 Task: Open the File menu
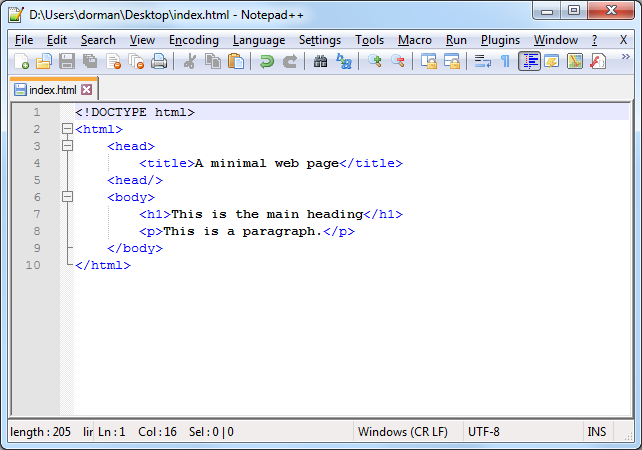tap(24, 40)
